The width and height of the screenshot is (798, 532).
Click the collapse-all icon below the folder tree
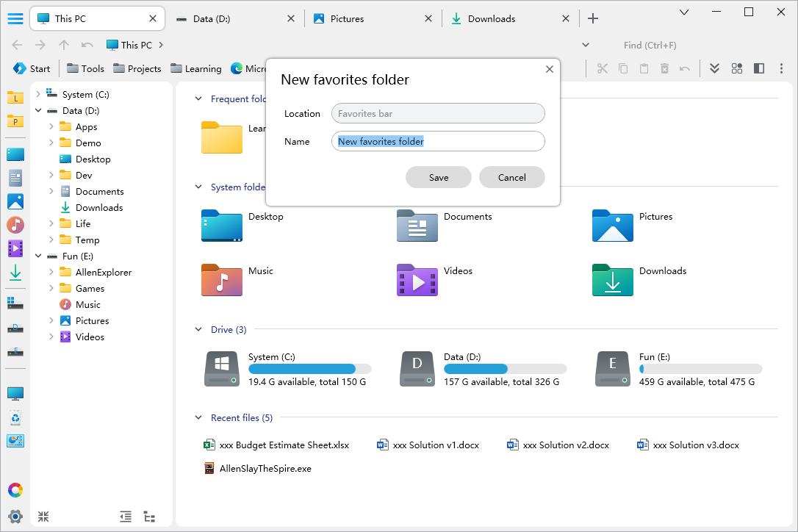43,517
